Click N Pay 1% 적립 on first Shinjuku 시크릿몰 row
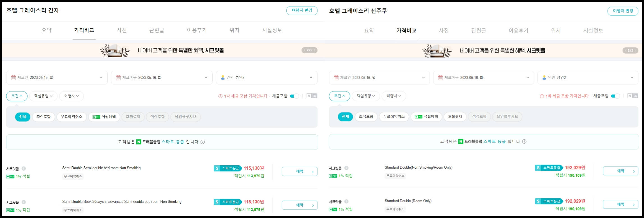 coord(341,176)
